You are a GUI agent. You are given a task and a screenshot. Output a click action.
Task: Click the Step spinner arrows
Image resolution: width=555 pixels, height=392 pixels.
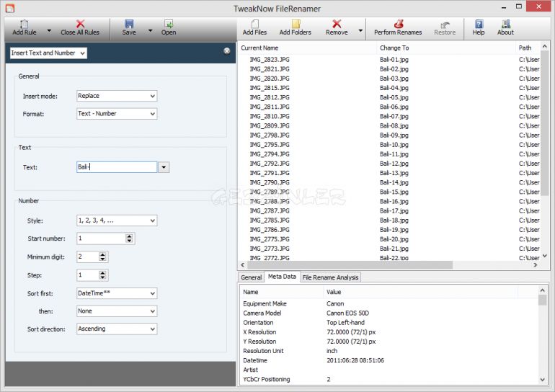tap(102, 275)
